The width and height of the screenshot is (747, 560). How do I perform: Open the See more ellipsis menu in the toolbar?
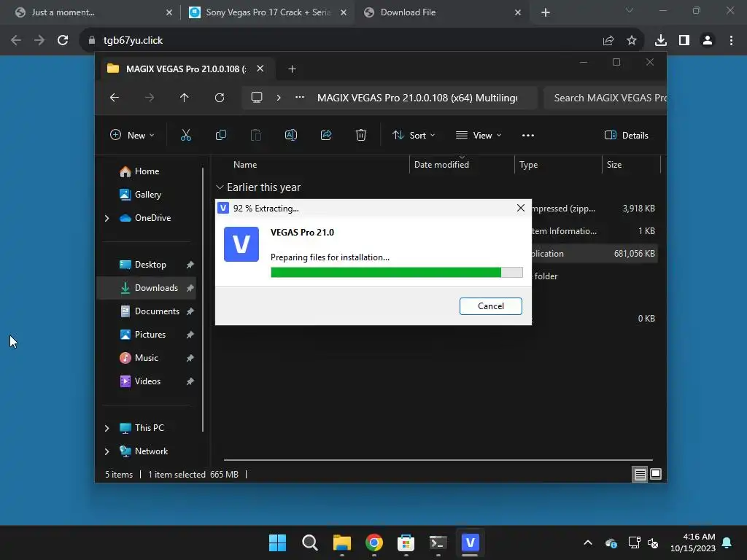[x=528, y=135]
